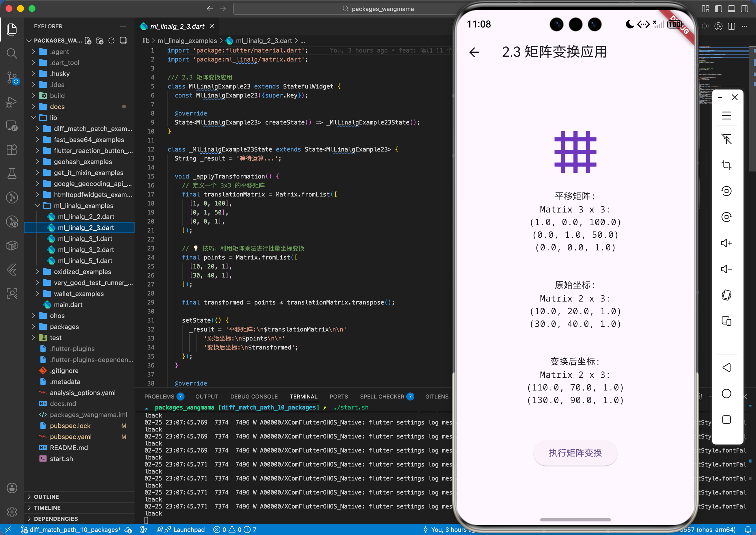Image resolution: width=756 pixels, height=535 pixels.
Task: Open the Run and Debug view
Action: (x=12, y=102)
